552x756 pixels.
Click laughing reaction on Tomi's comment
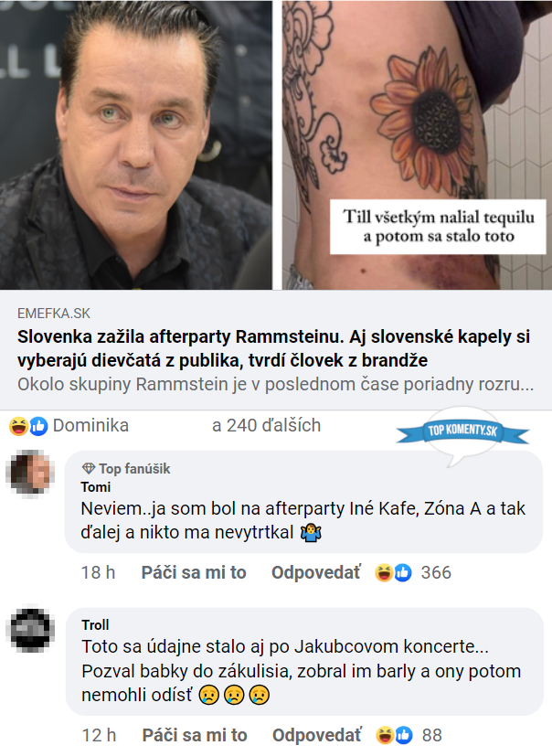click(x=384, y=572)
